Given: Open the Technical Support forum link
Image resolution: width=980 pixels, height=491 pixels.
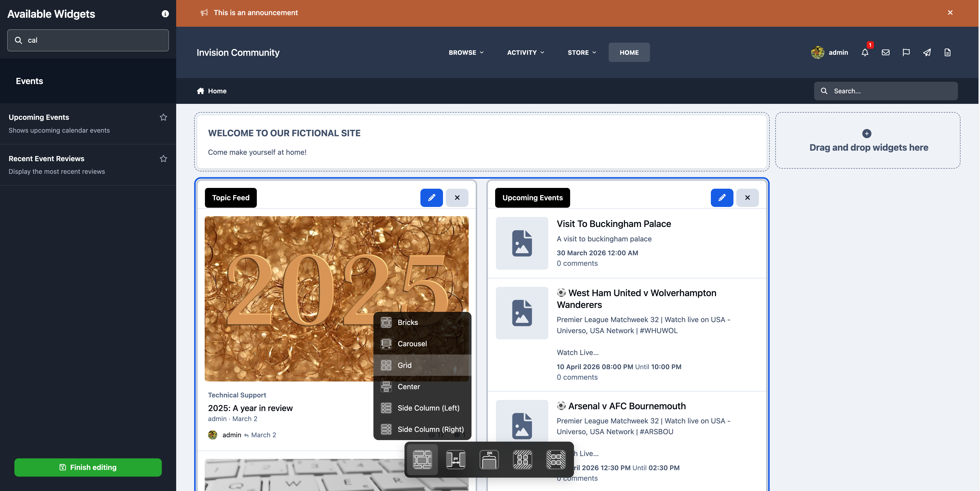Looking at the screenshot, I should (x=237, y=395).
